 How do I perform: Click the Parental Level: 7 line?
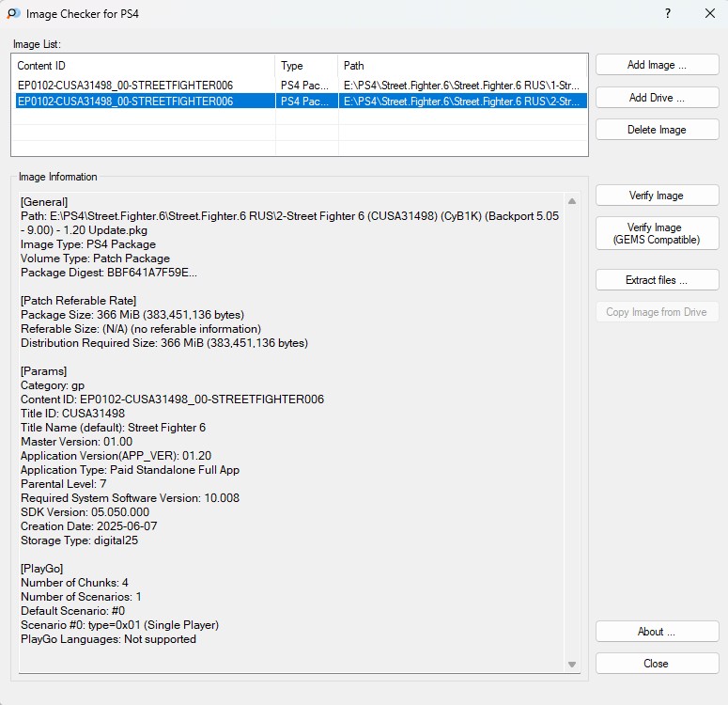click(64, 484)
